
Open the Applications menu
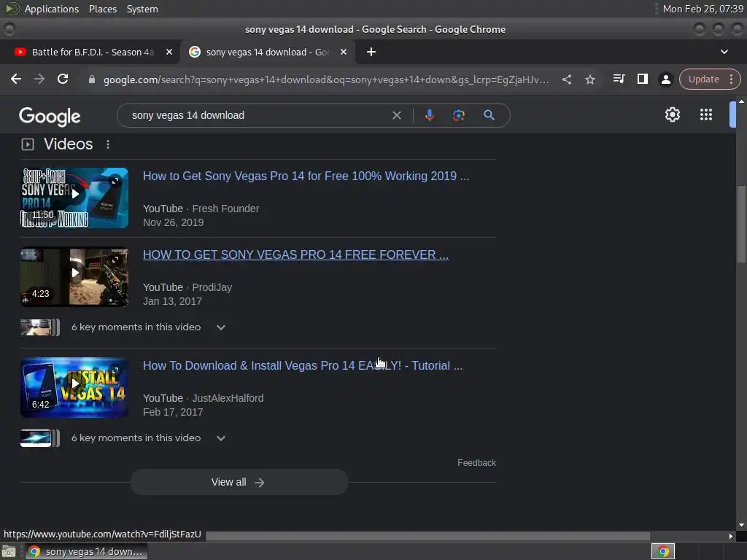click(x=52, y=9)
